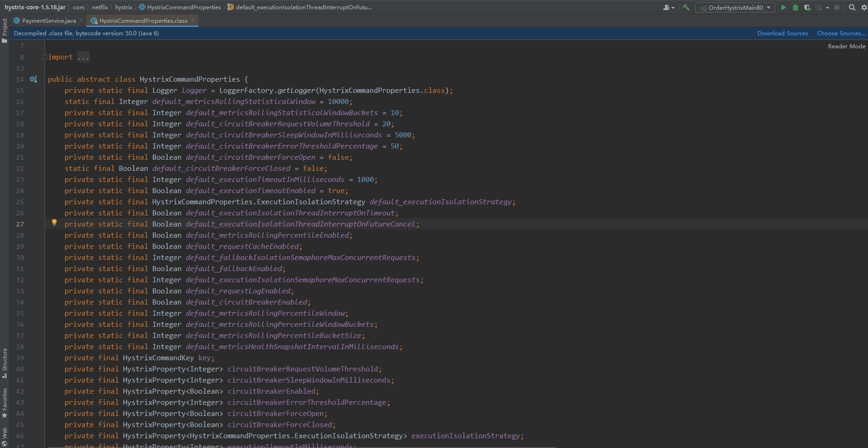Expand the collapsed import block

(45, 57)
